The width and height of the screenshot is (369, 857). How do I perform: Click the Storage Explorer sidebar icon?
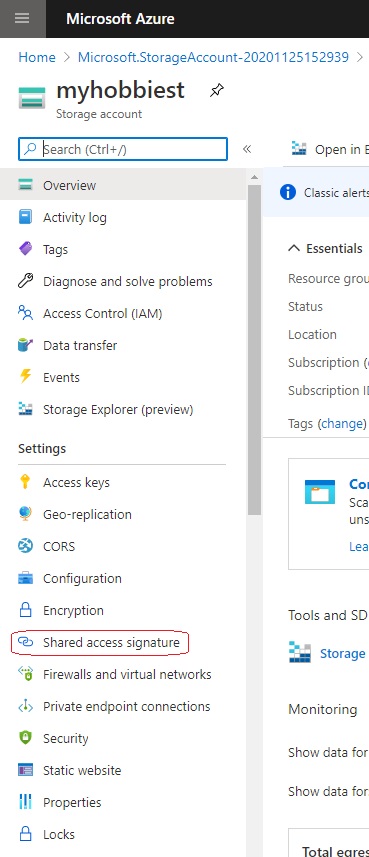click(26, 409)
